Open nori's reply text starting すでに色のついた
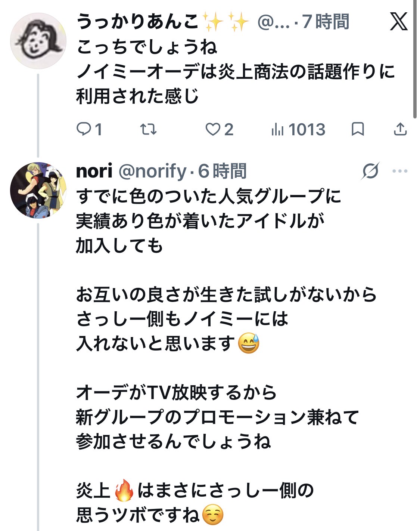 click(226, 355)
